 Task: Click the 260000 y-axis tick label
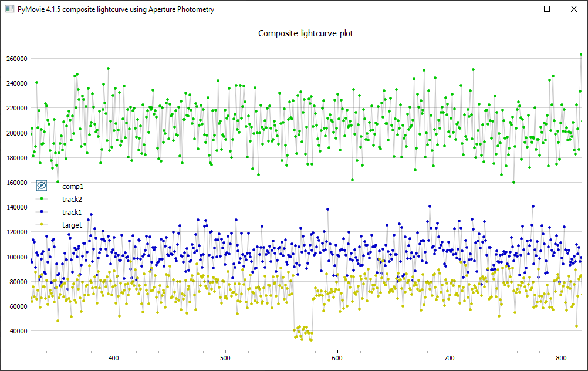[14, 59]
